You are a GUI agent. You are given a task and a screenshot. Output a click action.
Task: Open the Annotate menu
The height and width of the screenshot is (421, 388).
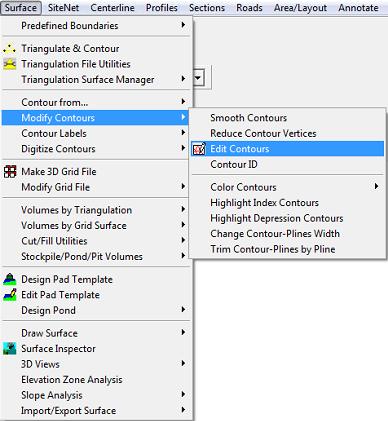pyautogui.click(x=358, y=7)
